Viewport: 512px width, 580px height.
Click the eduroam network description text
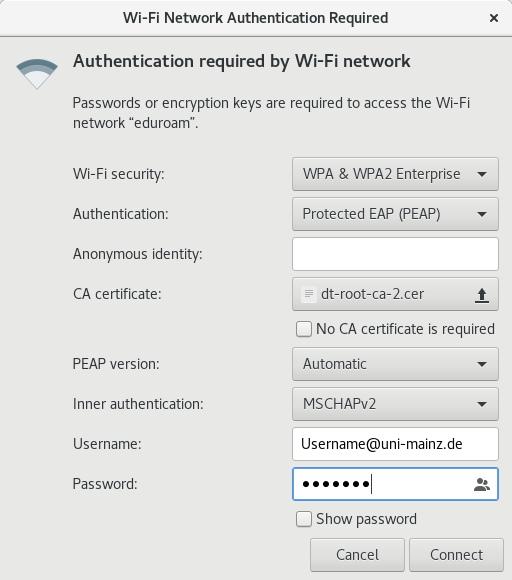click(271, 113)
